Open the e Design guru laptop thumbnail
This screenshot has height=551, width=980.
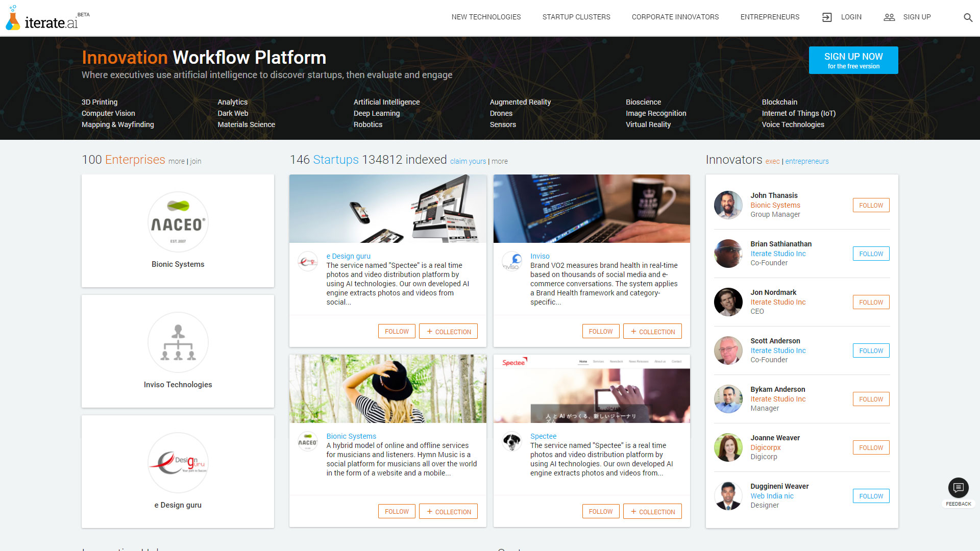click(x=387, y=209)
